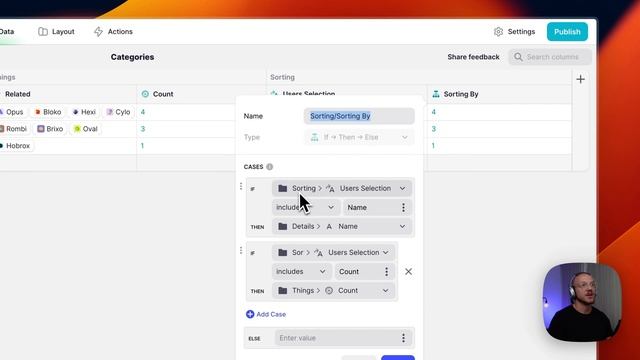Screen dimensions: 640x360
Task: Click the Actions lightning icon
Action: point(98,31)
